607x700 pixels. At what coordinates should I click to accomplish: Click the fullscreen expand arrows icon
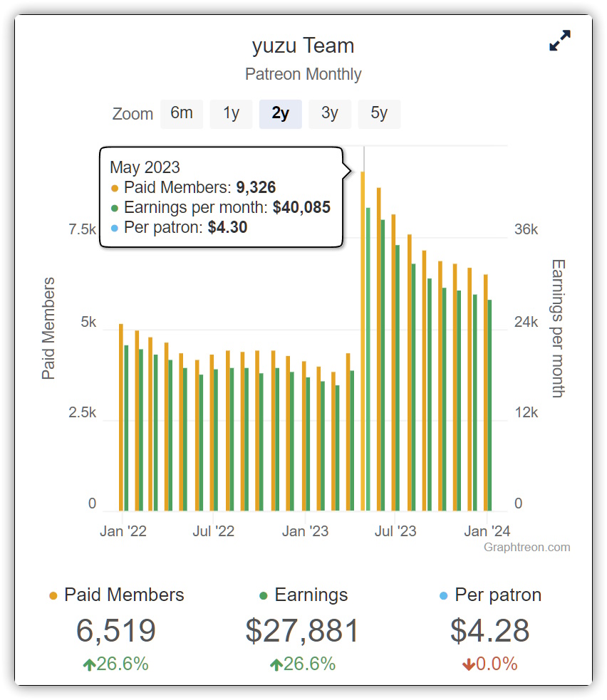click(x=560, y=41)
